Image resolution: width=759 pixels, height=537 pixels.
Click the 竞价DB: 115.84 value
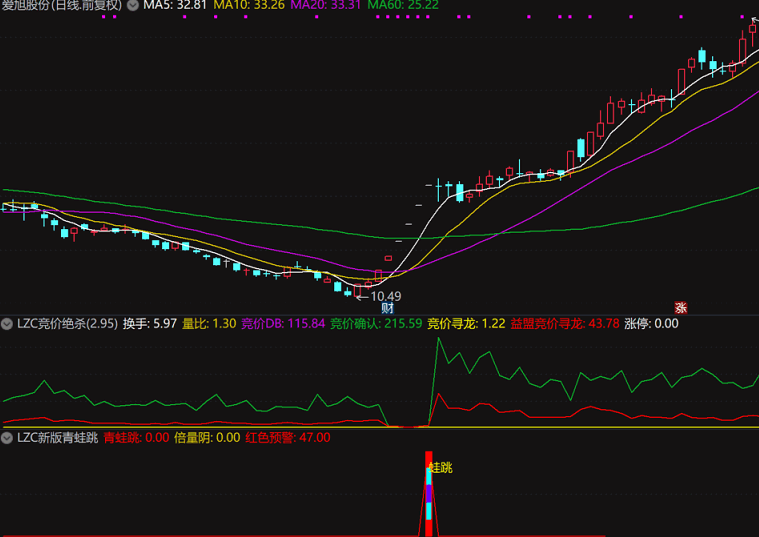point(283,324)
